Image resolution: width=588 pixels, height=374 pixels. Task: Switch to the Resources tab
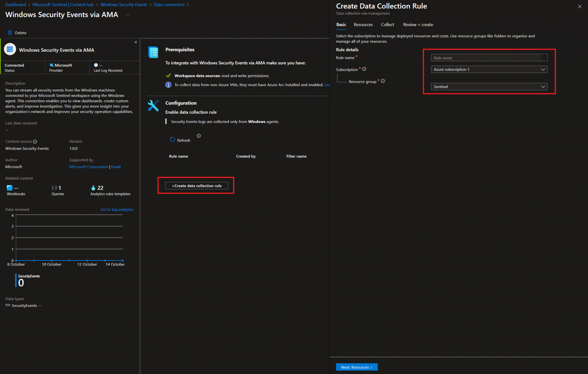tap(363, 25)
